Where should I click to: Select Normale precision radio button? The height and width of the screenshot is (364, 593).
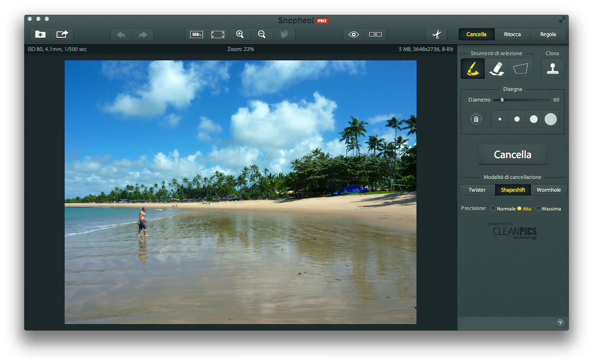[493, 209]
